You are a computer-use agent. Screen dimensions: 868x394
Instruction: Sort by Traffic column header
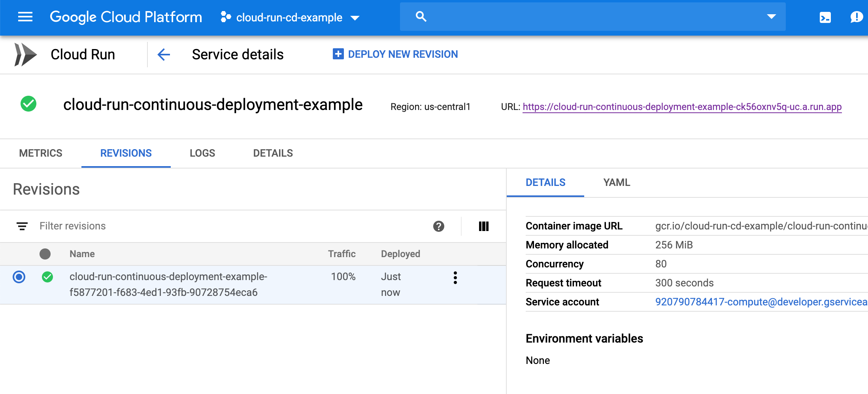(x=342, y=254)
